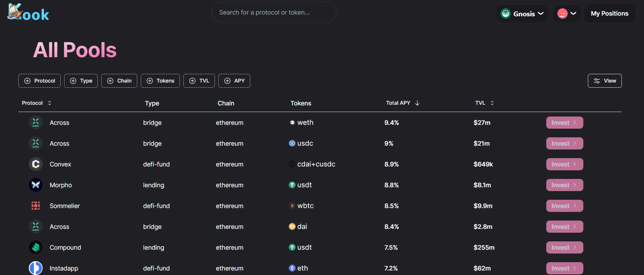Focus the protocol or token search field
Screen dimensions: 644x275
274,12
